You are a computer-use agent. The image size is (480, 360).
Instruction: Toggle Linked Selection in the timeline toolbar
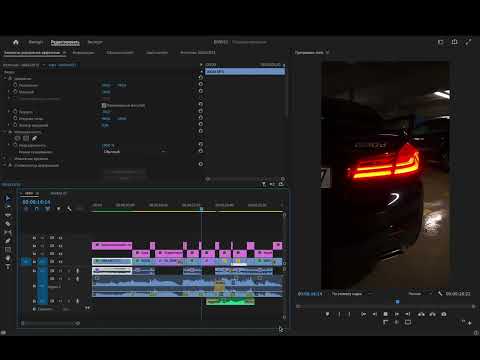point(48,209)
